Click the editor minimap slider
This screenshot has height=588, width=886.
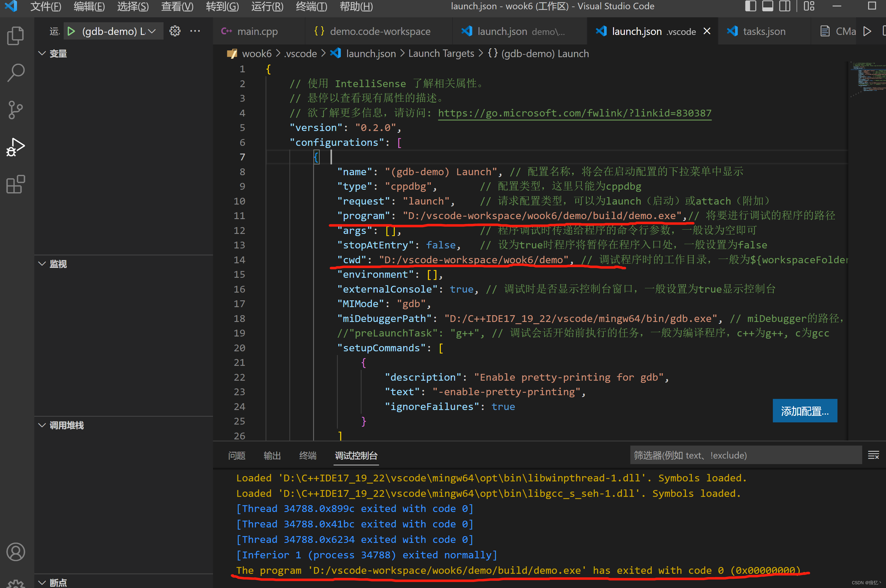pos(867,77)
